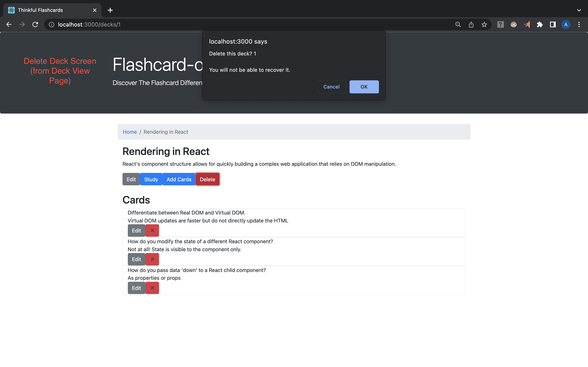Click Study to begin studying deck
The width and height of the screenshot is (588, 367).
(x=151, y=179)
